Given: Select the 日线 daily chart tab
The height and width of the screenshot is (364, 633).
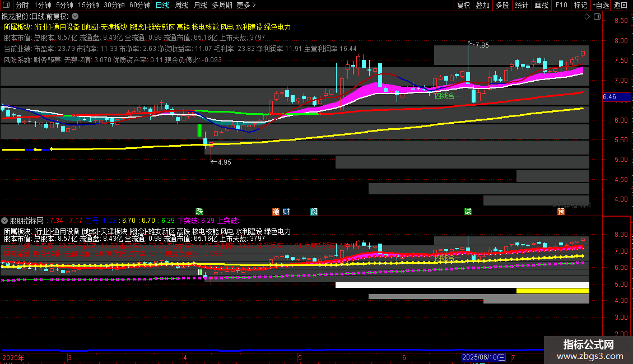Looking at the screenshot, I should click(x=162, y=5).
